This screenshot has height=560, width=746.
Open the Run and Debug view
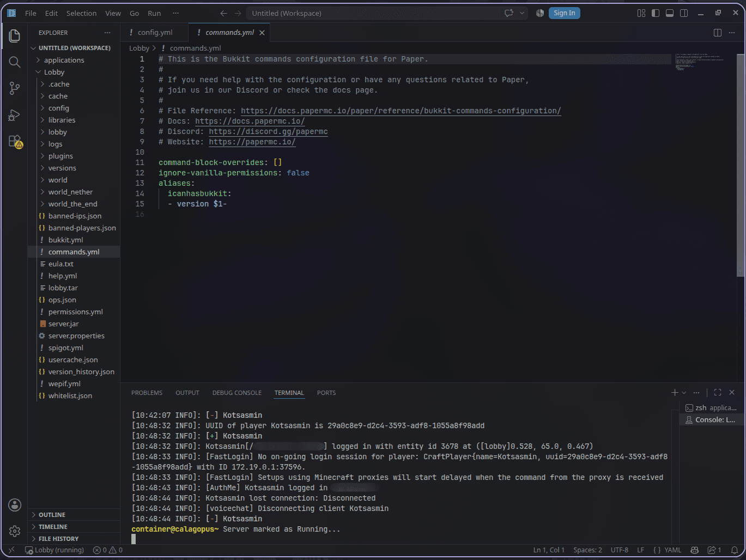click(x=15, y=115)
